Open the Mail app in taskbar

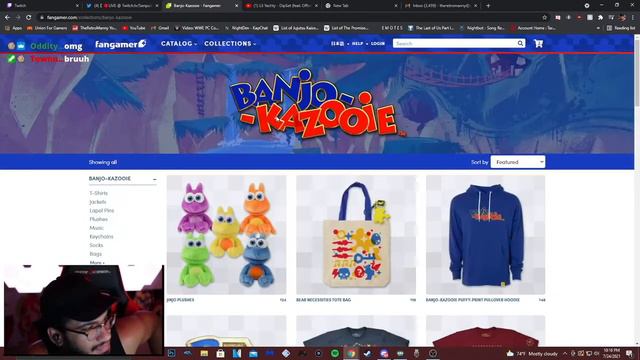click(253, 353)
